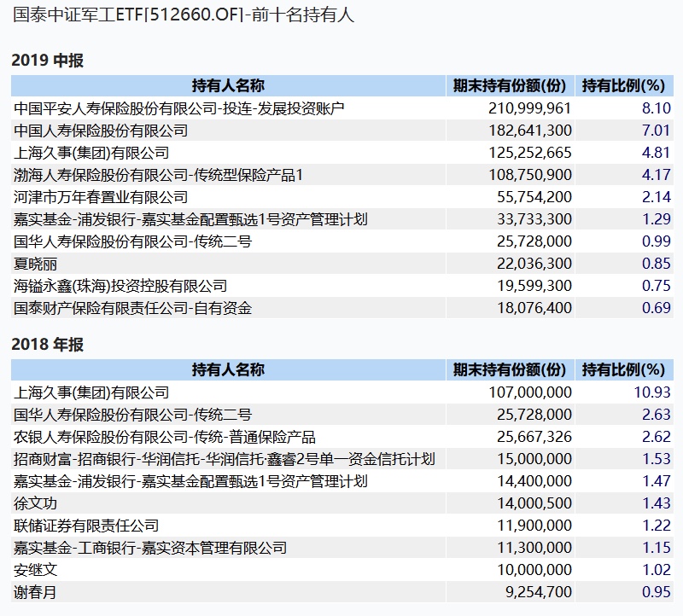
Task: Click share amount 11,900,000
Action: [534, 526]
